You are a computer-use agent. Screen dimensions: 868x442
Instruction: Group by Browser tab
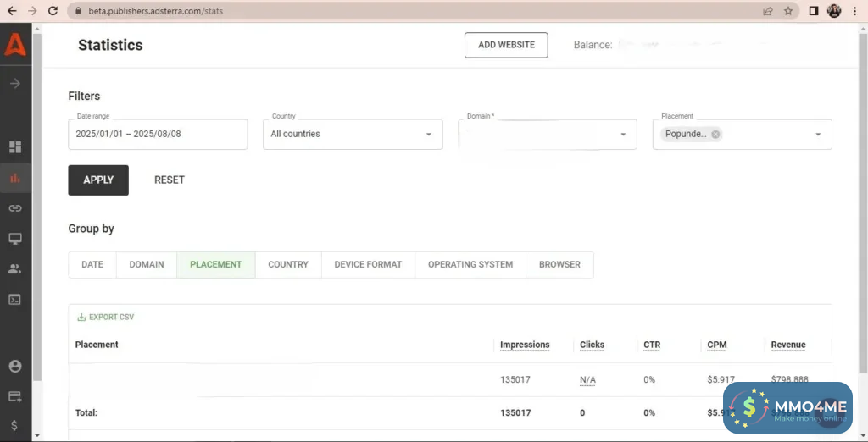(559, 264)
